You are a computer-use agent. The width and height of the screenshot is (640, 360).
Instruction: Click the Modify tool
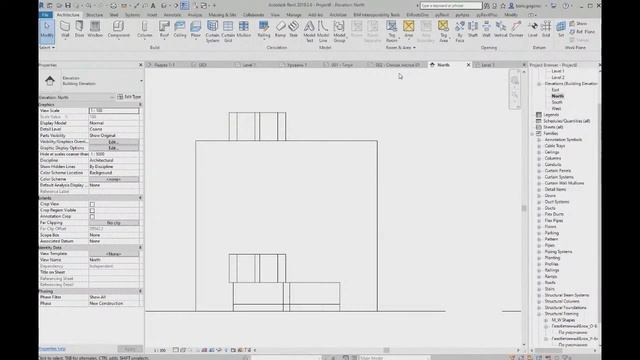click(47, 31)
